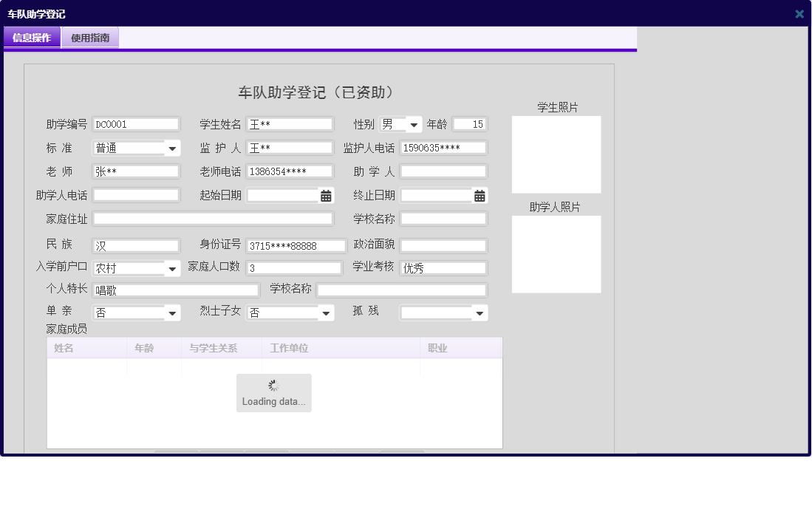Screen dimensions: 812x526
Task: Sort the family table by 姓名 column
Action: tap(86, 347)
